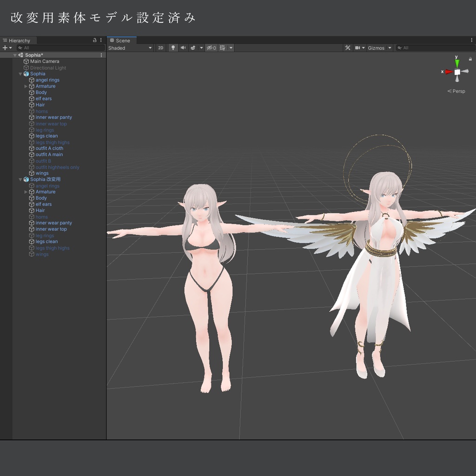Enable 2D view mode
The height and width of the screenshot is (476, 476).
(x=160, y=47)
